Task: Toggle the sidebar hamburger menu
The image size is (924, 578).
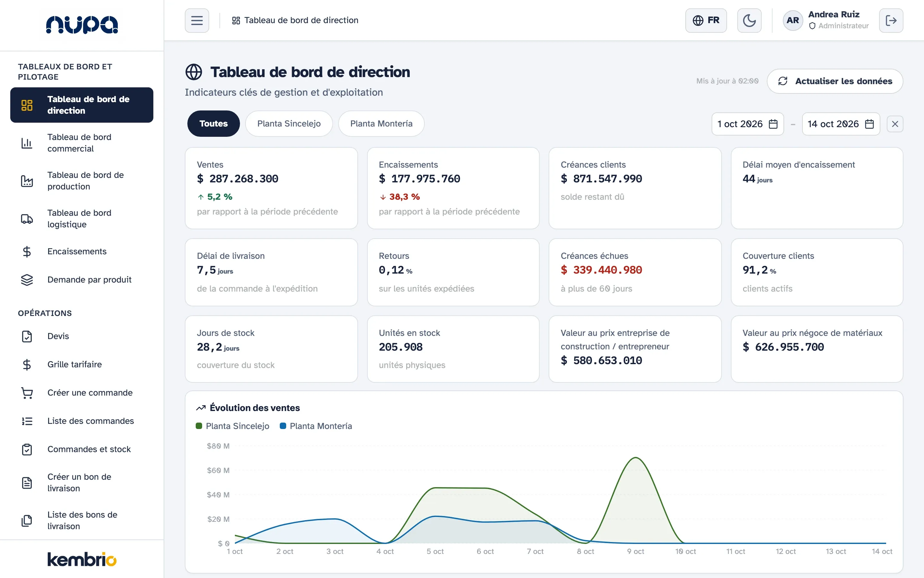Action: (197, 20)
